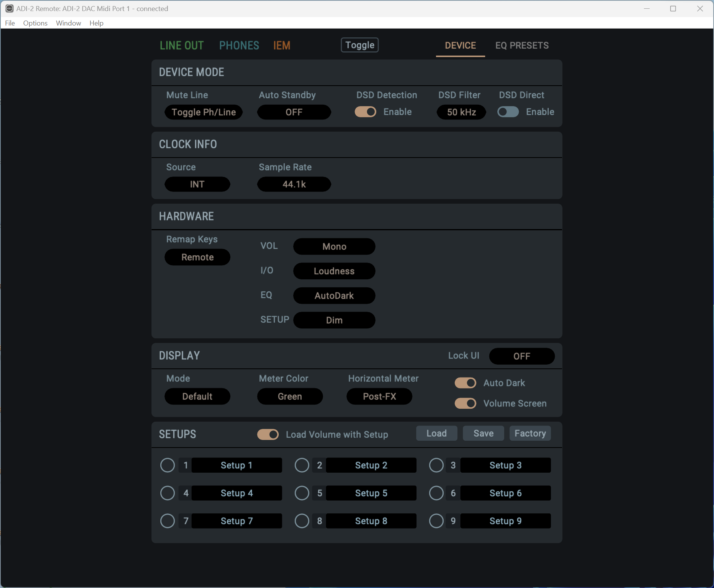714x588 pixels.
Task: Save the current setup
Action: coord(483,433)
